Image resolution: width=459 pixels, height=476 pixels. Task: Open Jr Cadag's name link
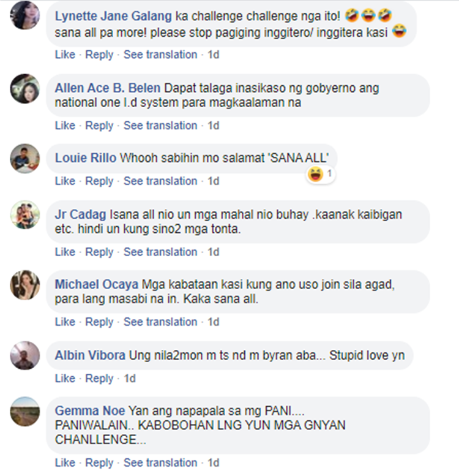(80, 214)
